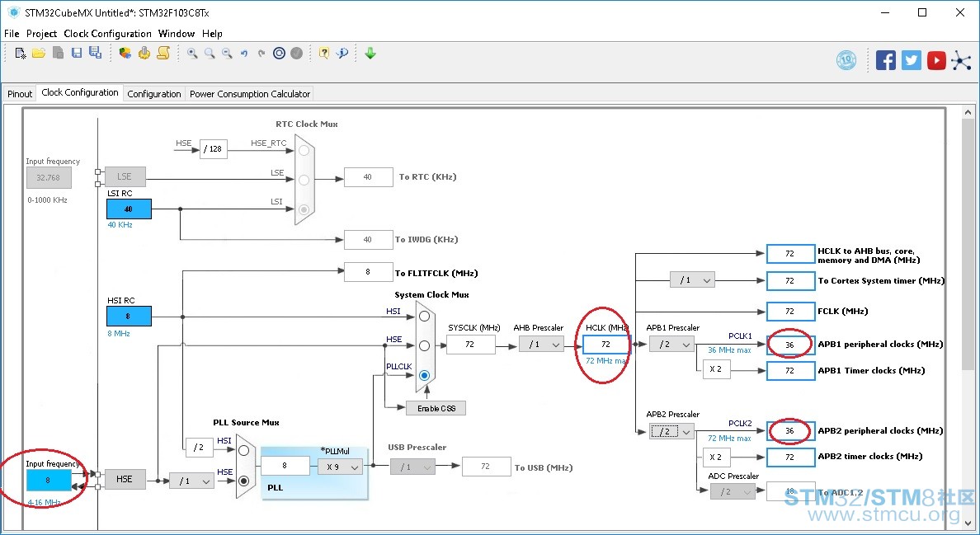Generate source code with the gear icon
Screen dimensions: 980x535
pyautogui.click(x=144, y=54)
